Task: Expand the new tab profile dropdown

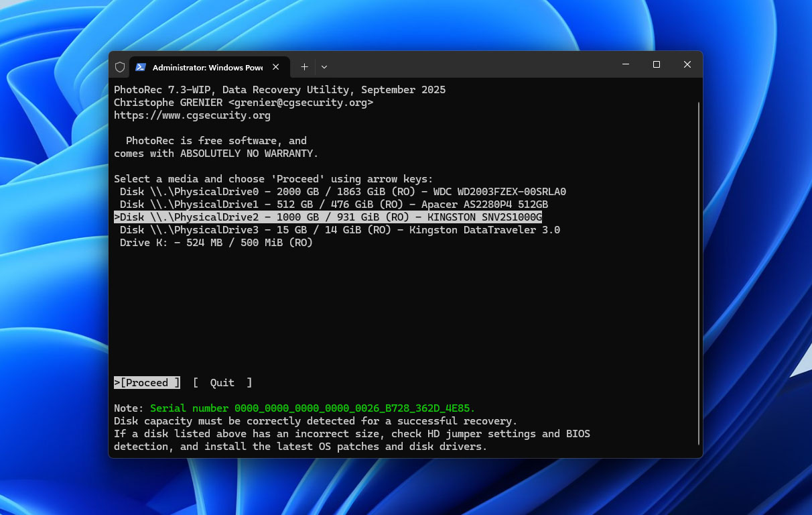Action: click(x=324, y=67)
